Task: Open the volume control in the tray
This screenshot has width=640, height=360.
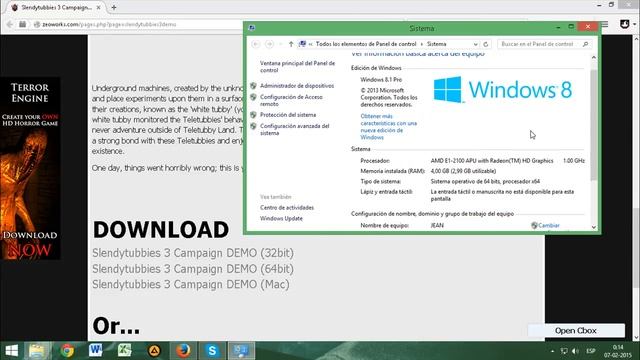Action: 576,351
